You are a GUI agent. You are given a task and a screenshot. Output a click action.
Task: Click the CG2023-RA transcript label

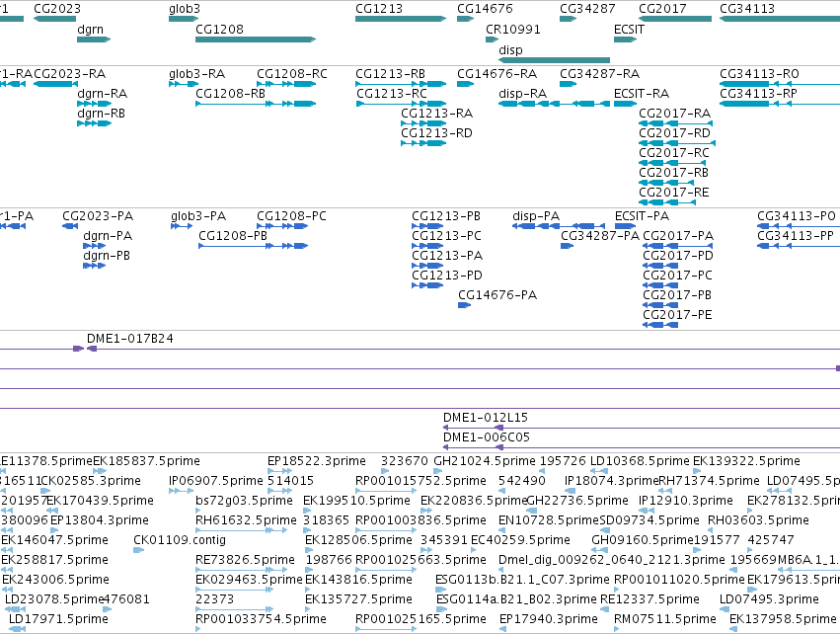point(70,73)
